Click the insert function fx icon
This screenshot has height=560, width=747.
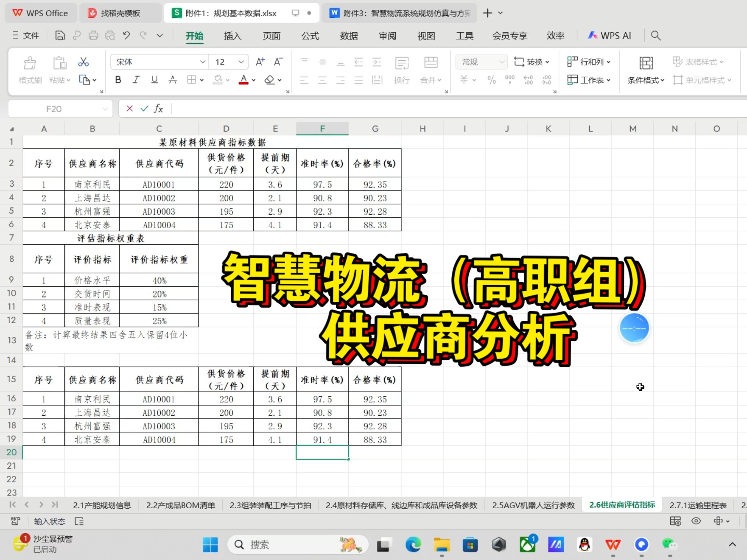[158, 109]
